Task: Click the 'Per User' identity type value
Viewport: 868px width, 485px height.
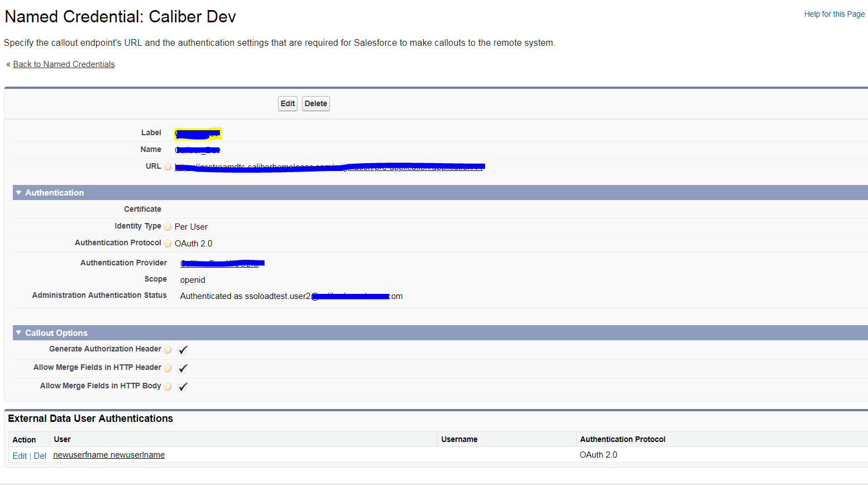Action: click(191, 227)
